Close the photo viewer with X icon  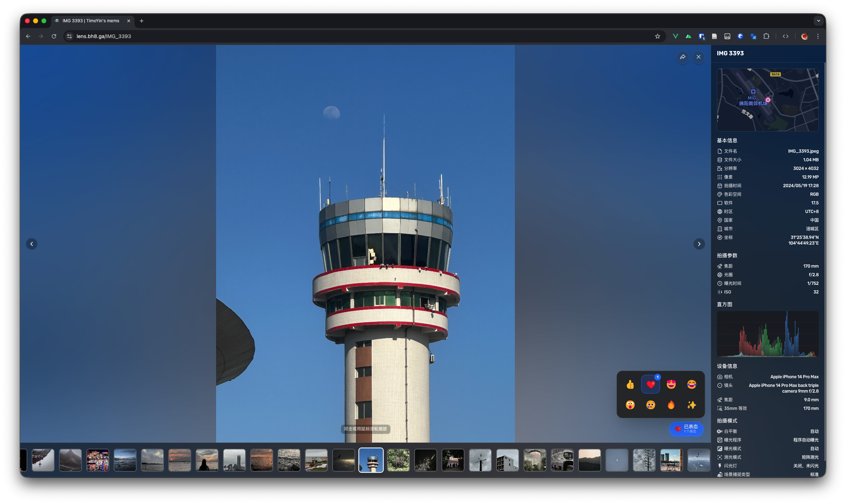coord(698,57)
